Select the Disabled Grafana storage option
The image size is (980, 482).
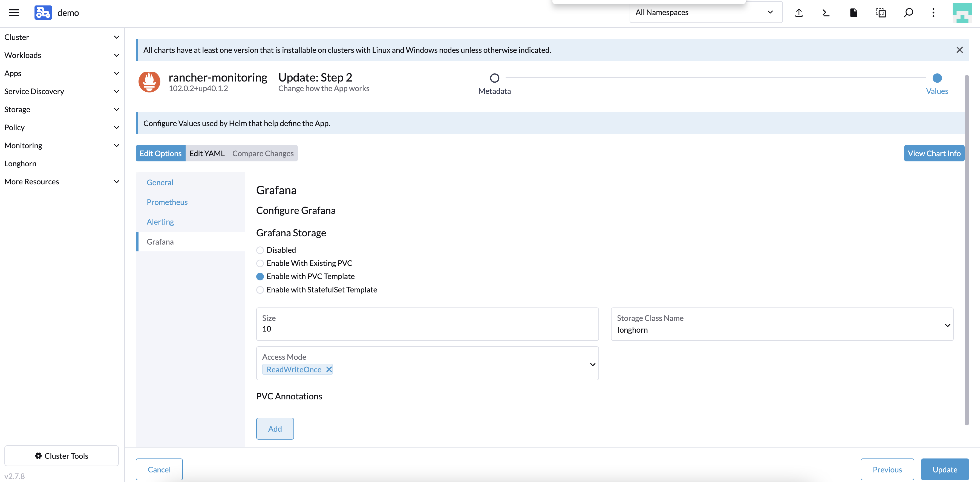point(260,250)
